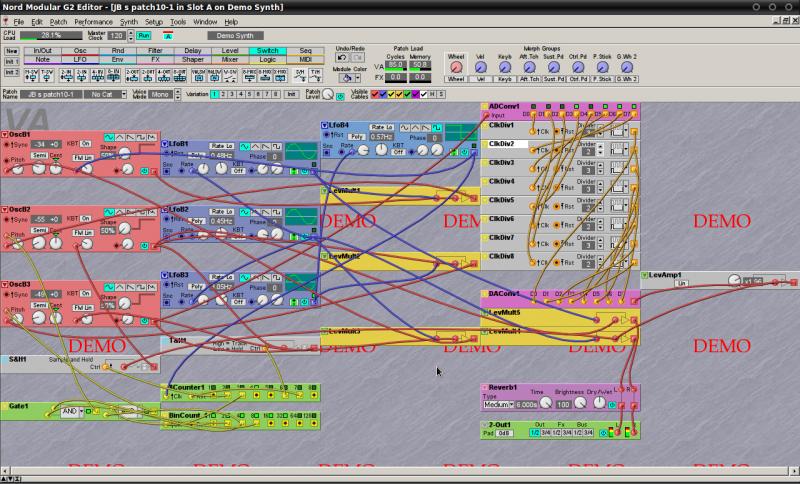This screenshot has height=484, width=800.
Task: Select ClkDiv2 module name field
Action: coord(508,144)
